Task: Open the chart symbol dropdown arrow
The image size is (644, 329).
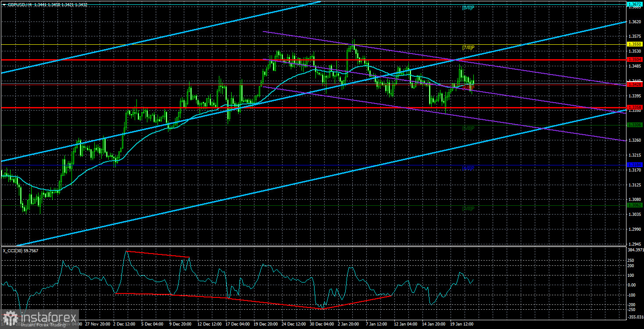Action: [x=4, y=5]
